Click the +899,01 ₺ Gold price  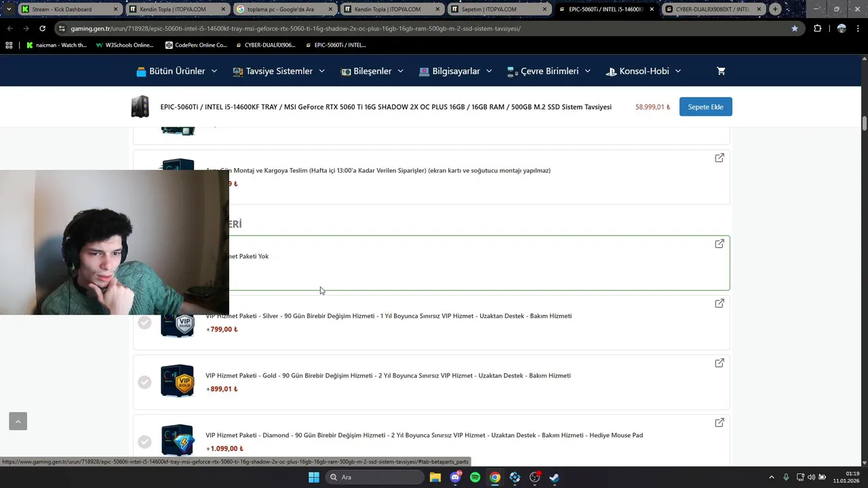(x=222, y=389)
